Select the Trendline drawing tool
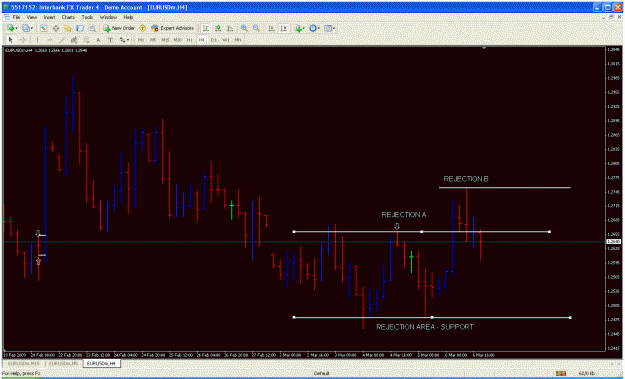Viewport: 625px width, 379px height. (x=62, y=40)
